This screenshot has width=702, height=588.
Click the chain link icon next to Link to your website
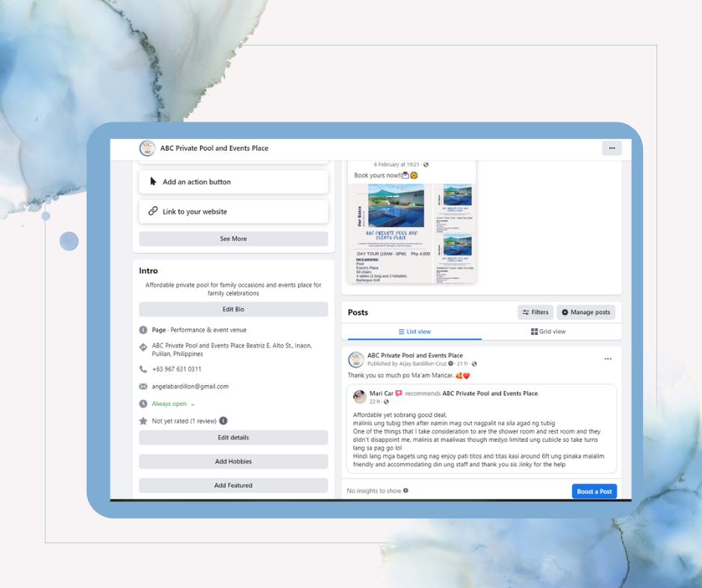(153, 210)
